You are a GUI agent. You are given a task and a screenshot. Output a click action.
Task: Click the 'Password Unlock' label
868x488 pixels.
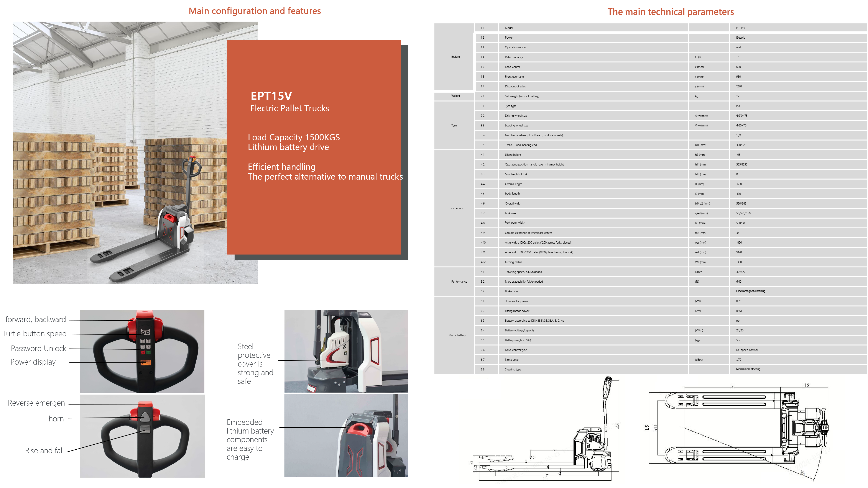(x=38, y=349)
